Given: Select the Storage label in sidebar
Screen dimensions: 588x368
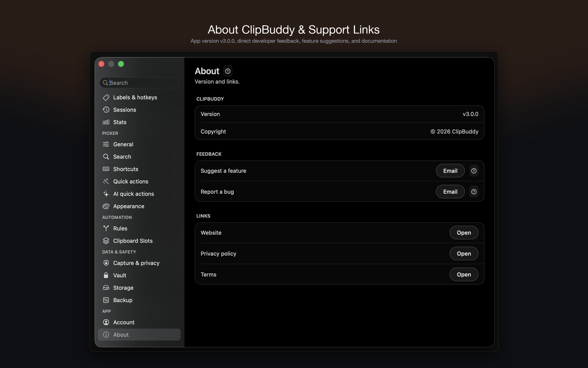Looking at the screenshot, I should tap(123, 288).
